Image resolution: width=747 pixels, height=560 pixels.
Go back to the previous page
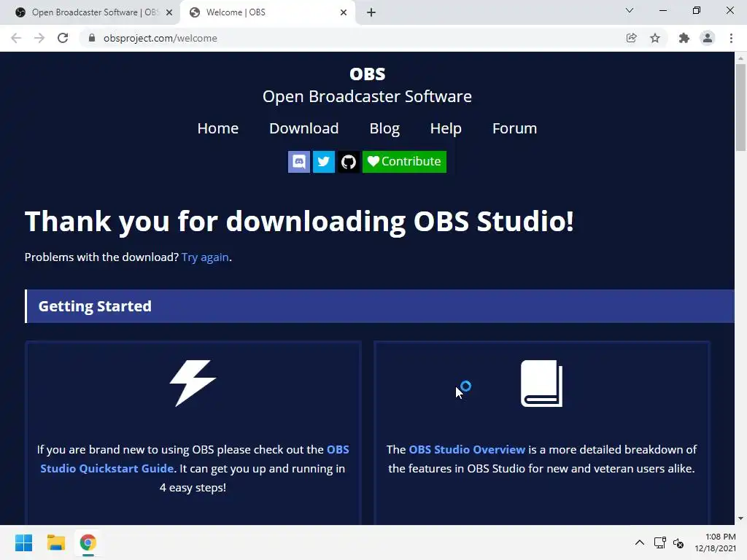click(16, 38)
